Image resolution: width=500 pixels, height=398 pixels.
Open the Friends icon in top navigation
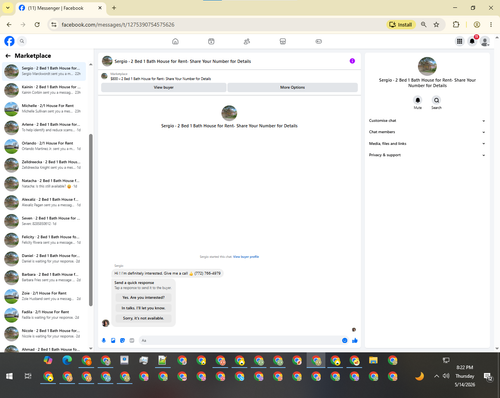click(x=247, y=41)
